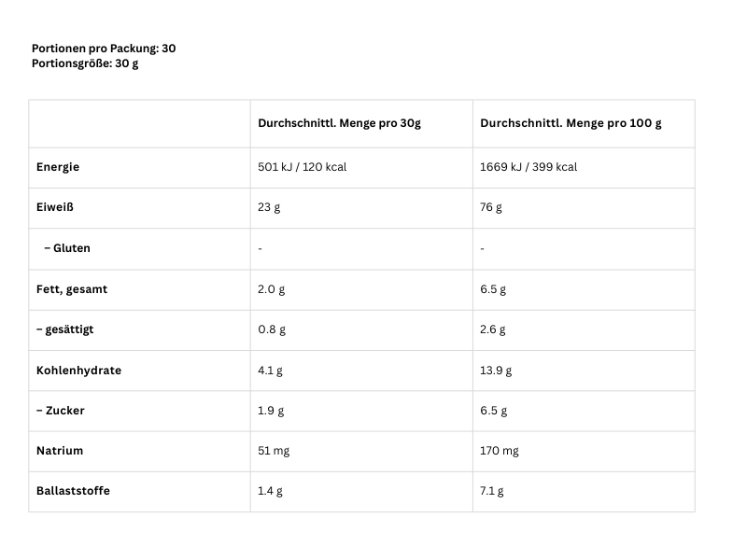Click the '7.1 g' Ballaststoffe value
This screenshot has height=560, width=747.
point(491,491)
